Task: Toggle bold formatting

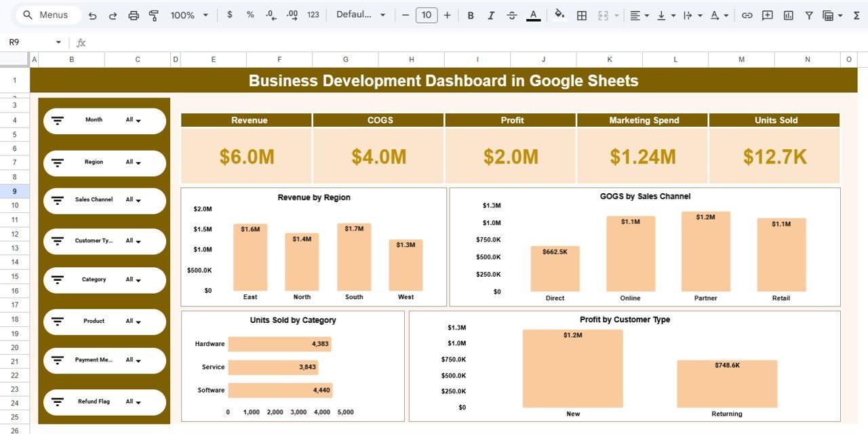Action: click(471, 14)
